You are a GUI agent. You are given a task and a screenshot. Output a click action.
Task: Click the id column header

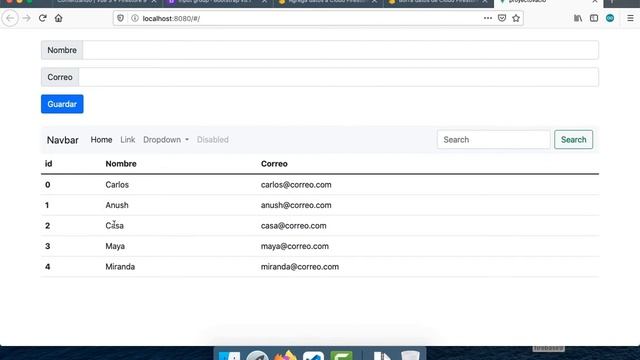pos(49,164)
